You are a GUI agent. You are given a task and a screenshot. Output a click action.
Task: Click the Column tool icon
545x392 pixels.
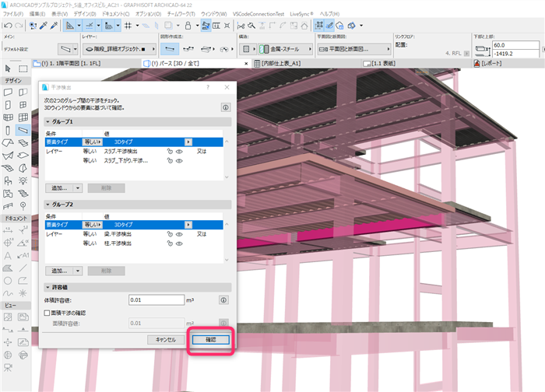[x=8, y=131]
